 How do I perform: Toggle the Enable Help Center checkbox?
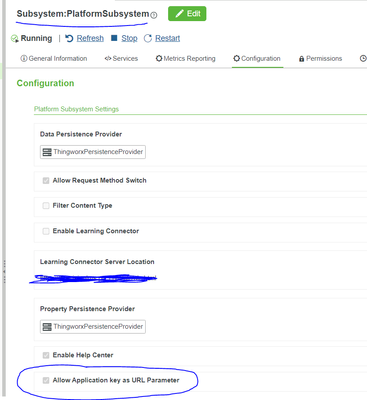click(x=46, y=355)
